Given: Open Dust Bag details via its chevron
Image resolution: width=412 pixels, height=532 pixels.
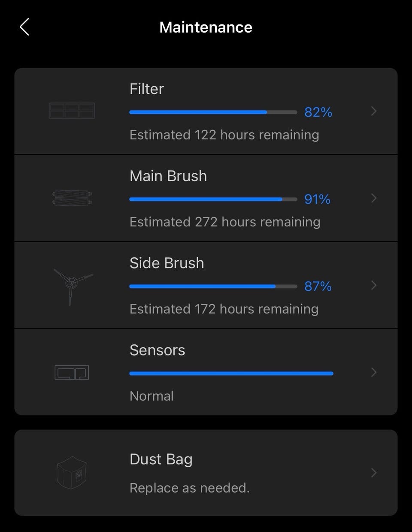Looking at the screenshot, I should coord(374,473).
